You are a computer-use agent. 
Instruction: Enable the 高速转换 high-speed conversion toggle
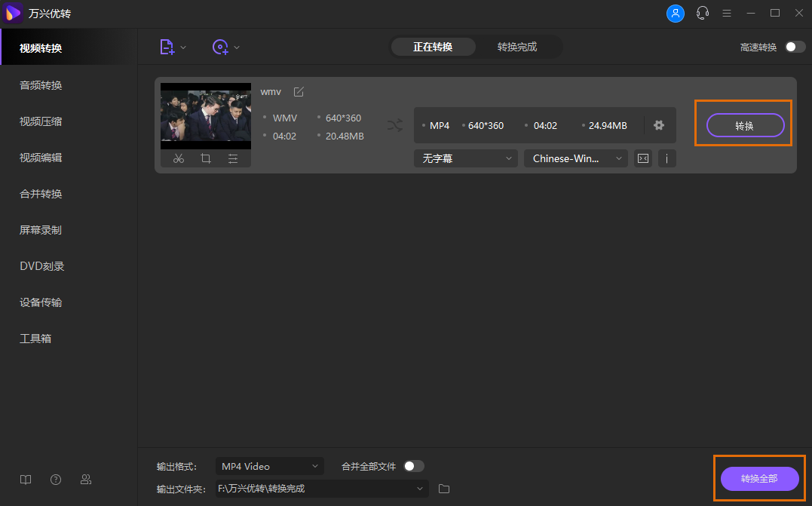tap(794, 46)
